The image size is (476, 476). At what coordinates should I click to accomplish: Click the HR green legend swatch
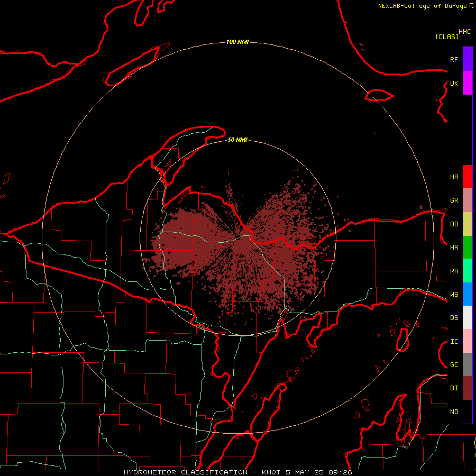click(x=467, y=247)
